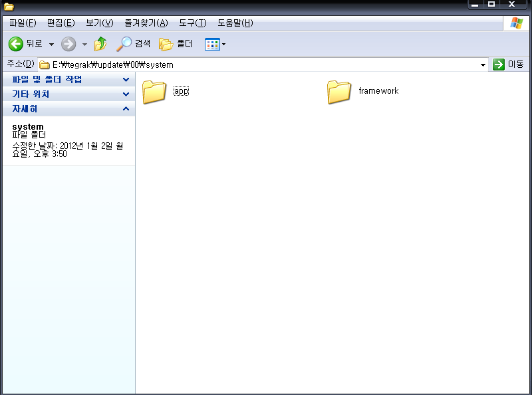Open the Search magnifier tool
This screenshot has height=395, width=532.
point(124,44)
